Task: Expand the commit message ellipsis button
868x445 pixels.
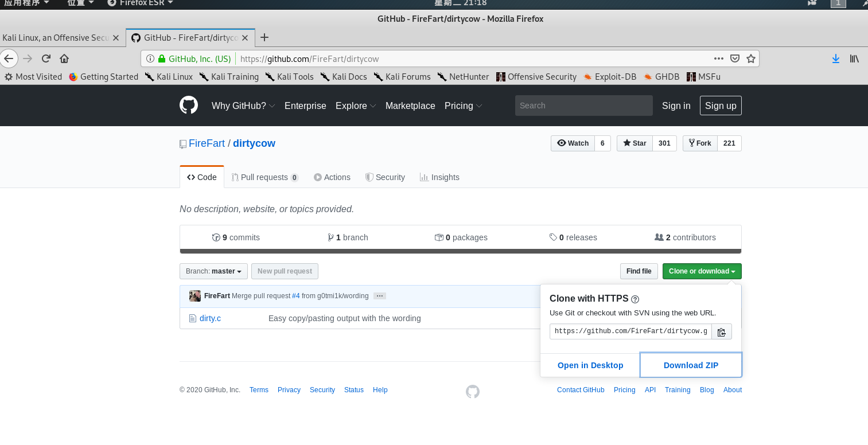Action: pyautogui.click(x=379, y=296)
